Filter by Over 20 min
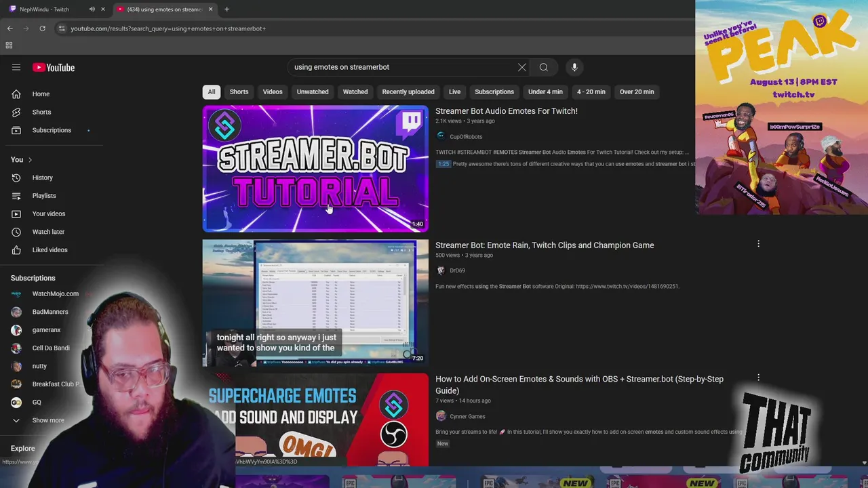 pos(637,92)
